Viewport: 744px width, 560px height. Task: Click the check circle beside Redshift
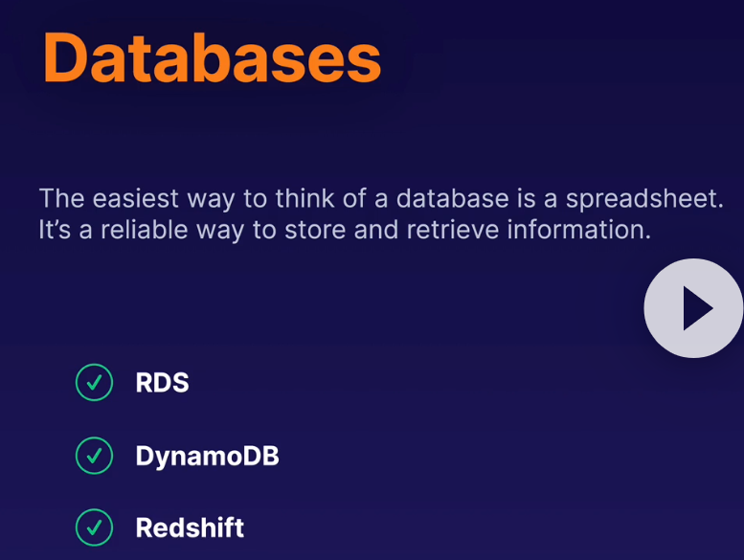pyautogui.click(x=94, y=527)
